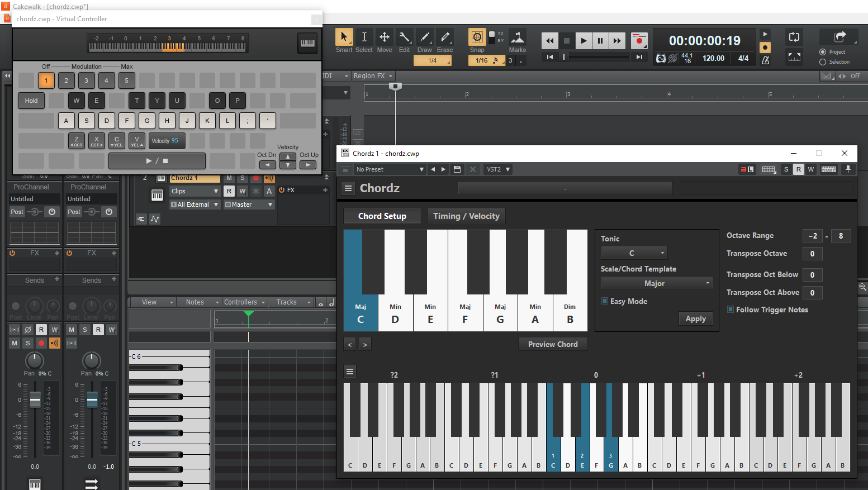
Task: Activate the Move tool
Action: 385,37
